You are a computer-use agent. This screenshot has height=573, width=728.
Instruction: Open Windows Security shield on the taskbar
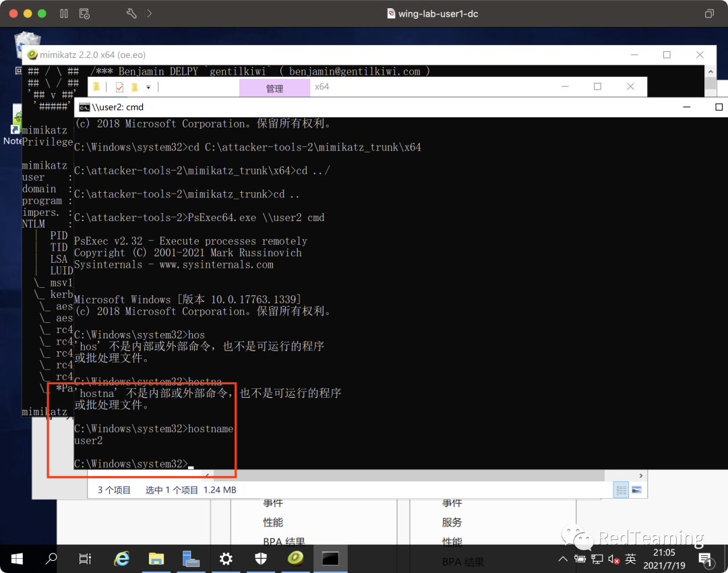pos(261,559)
